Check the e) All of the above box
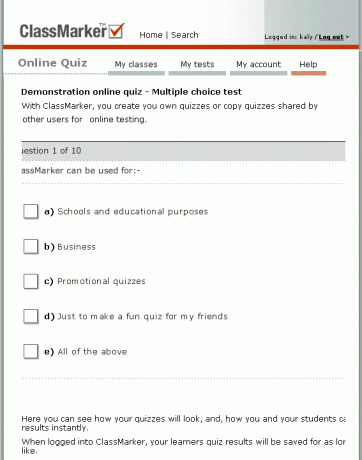Image resolution: width=362 pixels, height=460 pixels. pos(31,351)
